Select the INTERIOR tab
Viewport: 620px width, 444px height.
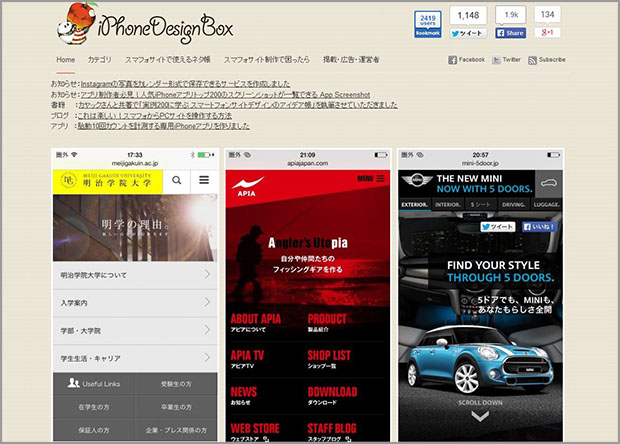pyautogui.click(x=448, y=204)
